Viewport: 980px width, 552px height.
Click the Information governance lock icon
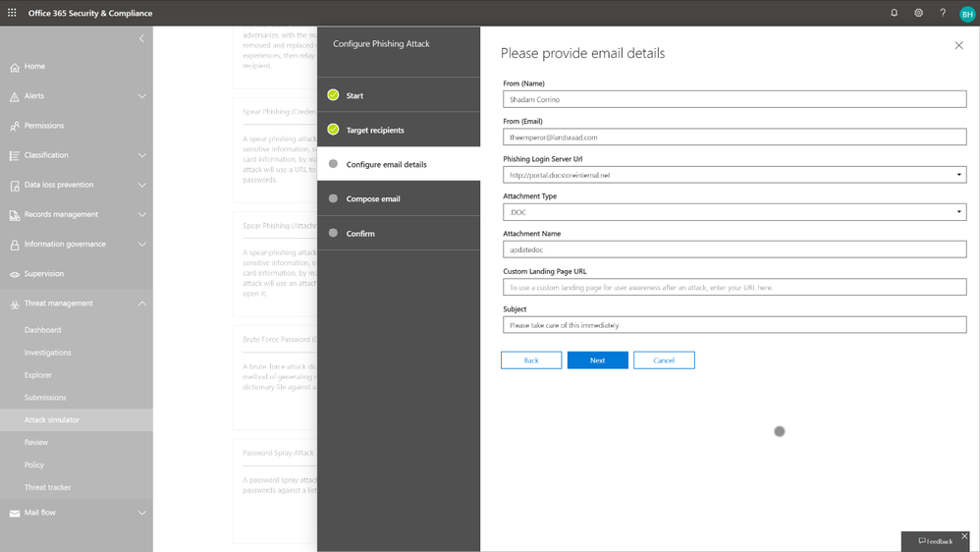(15, 245)
